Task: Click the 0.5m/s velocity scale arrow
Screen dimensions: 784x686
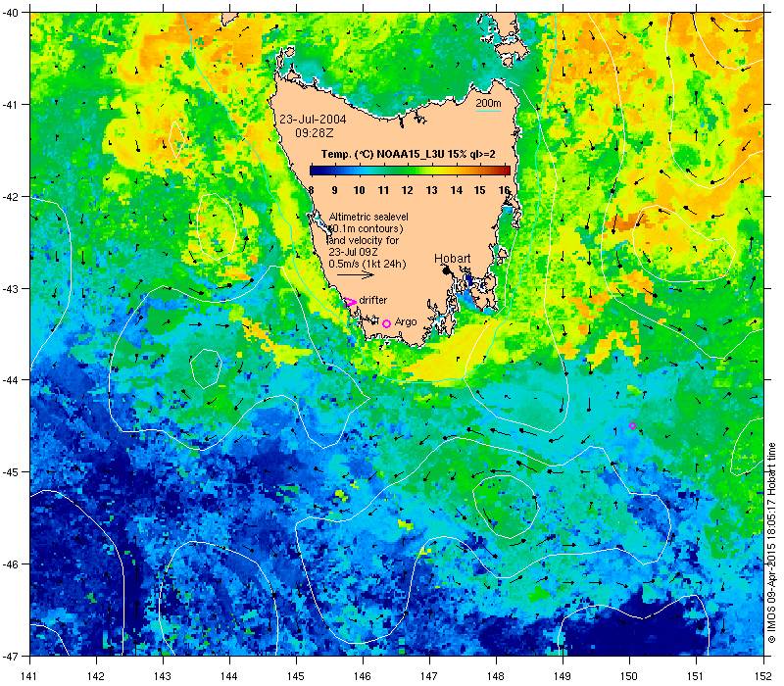Action: (x=356, y=274)
